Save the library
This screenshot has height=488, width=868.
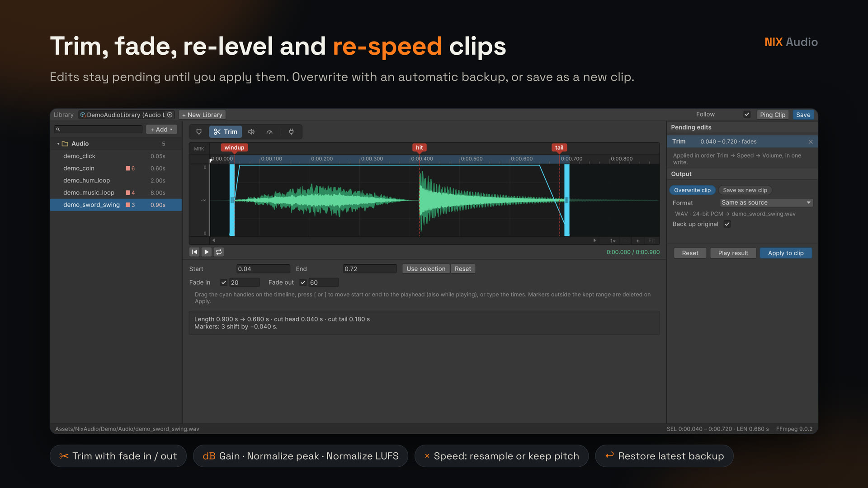(x=803, y=115)
